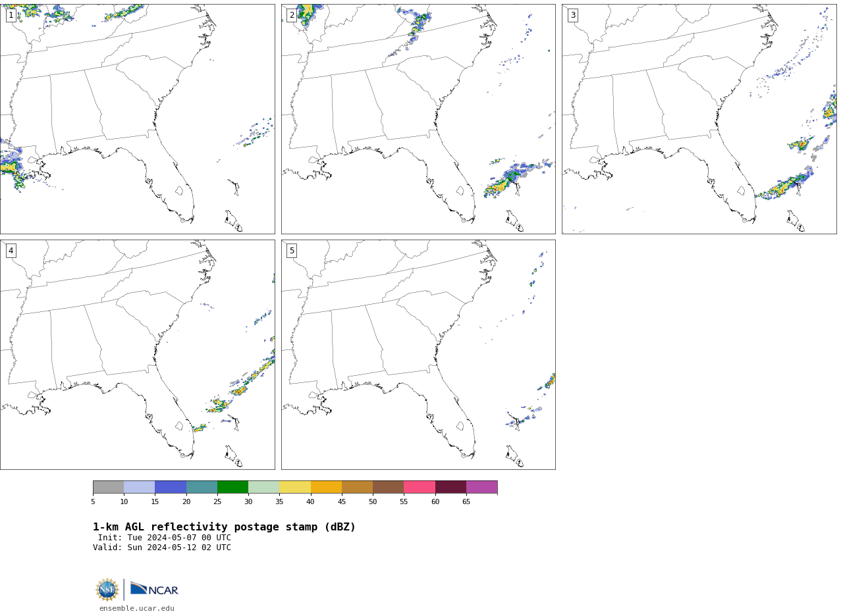This screenshot has height=616, width=843.
Task: Open ensemble member 4 reflectivity map
Action: point(137,355)
